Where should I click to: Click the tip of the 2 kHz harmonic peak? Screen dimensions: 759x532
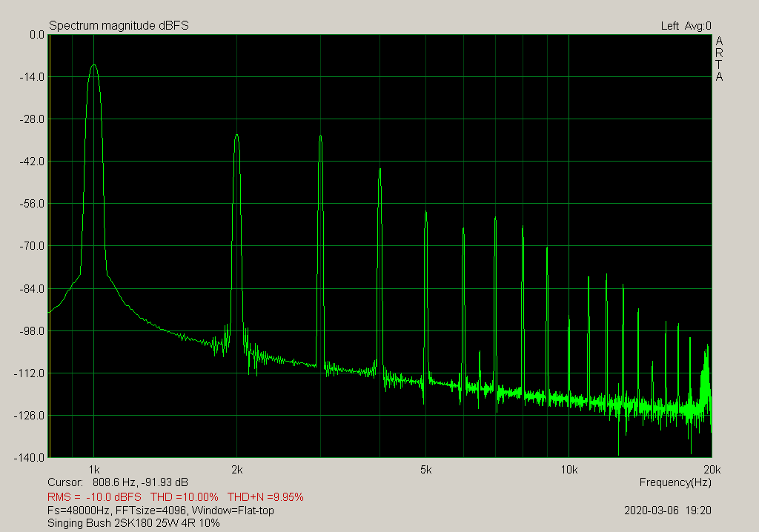pyautogui.click(x=236, y=135)
